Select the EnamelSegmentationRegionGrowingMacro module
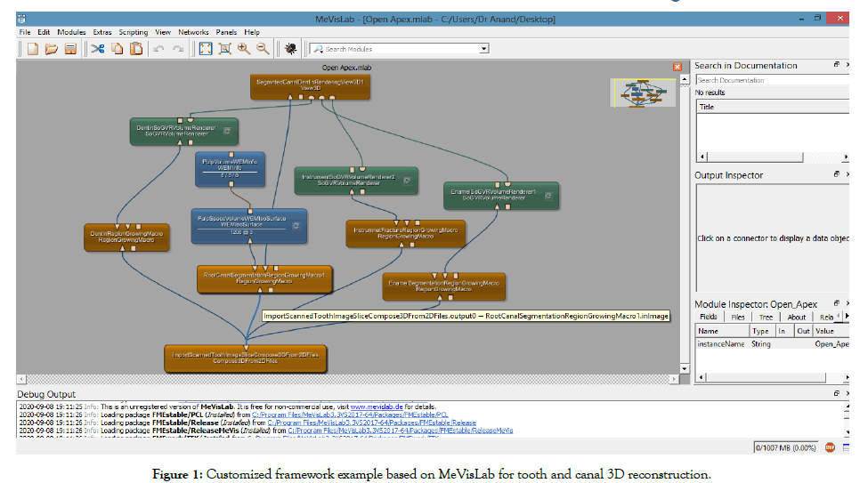The width and height of the screenshot is (868, 483). 444,286
